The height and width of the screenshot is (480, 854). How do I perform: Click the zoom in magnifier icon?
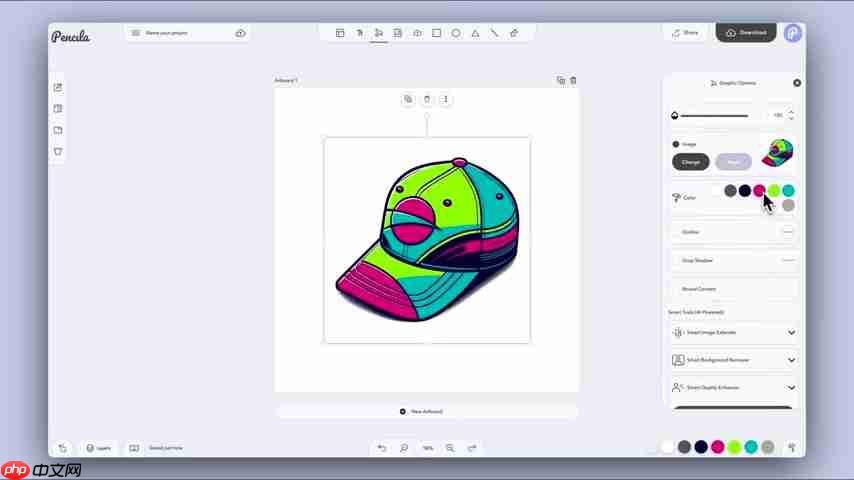(450, 448)
